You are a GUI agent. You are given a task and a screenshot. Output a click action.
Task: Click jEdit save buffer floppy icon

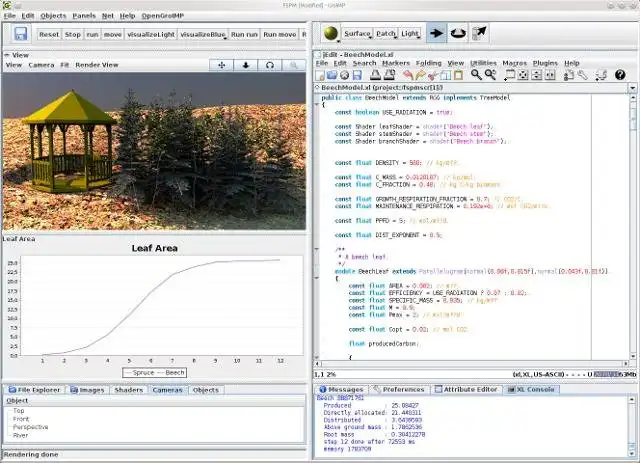click(357, 75)
